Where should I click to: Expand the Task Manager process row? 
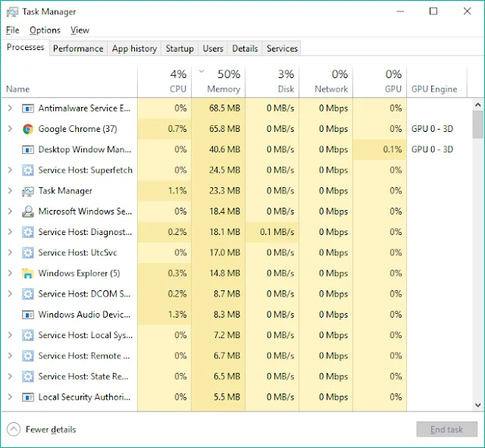[x=10, y=190]
